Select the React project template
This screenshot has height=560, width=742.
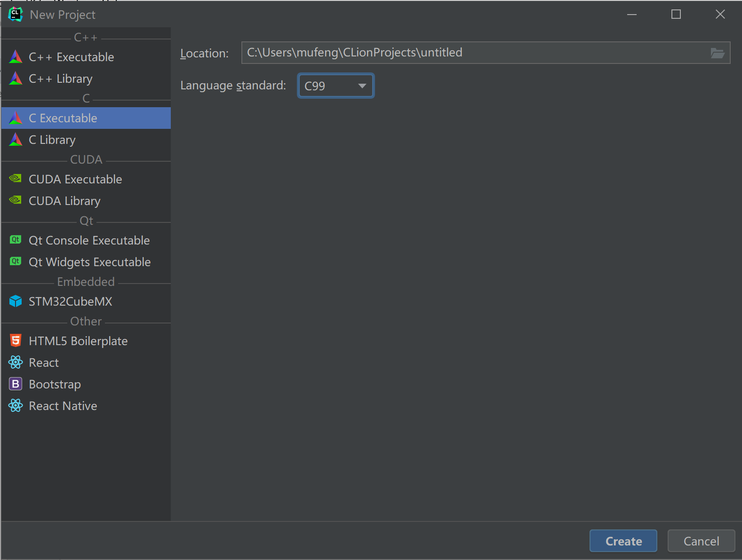tap(86, 363)
